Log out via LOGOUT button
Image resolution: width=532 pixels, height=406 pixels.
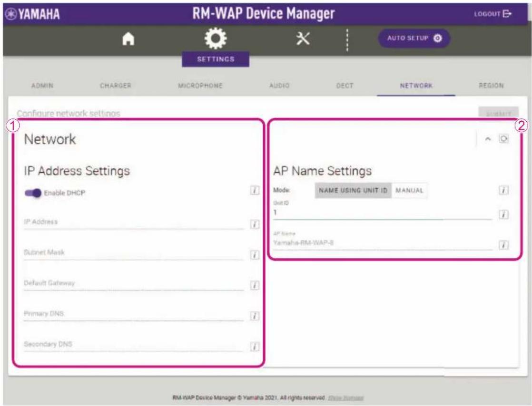tap(493, 14)
